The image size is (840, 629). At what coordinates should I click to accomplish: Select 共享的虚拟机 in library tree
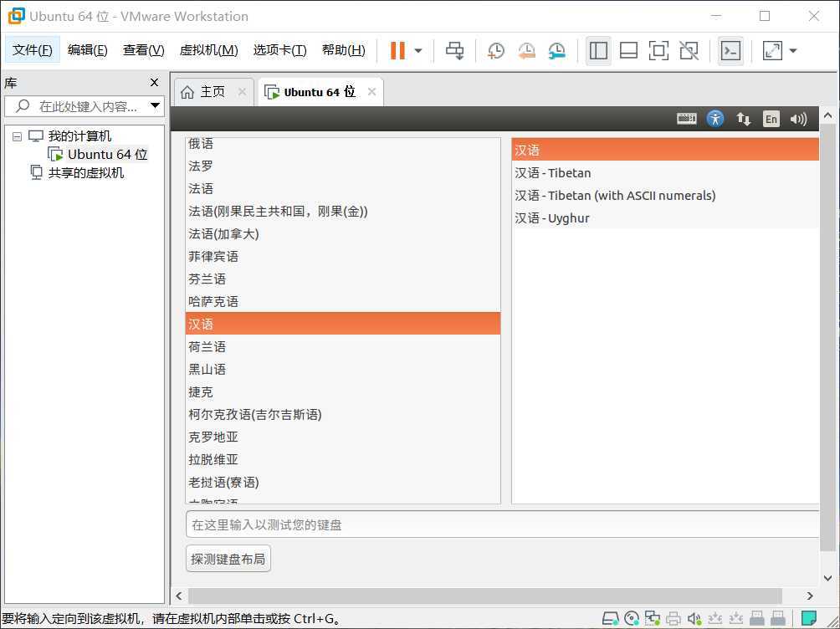pyautogui.click(x=85, y=172)
